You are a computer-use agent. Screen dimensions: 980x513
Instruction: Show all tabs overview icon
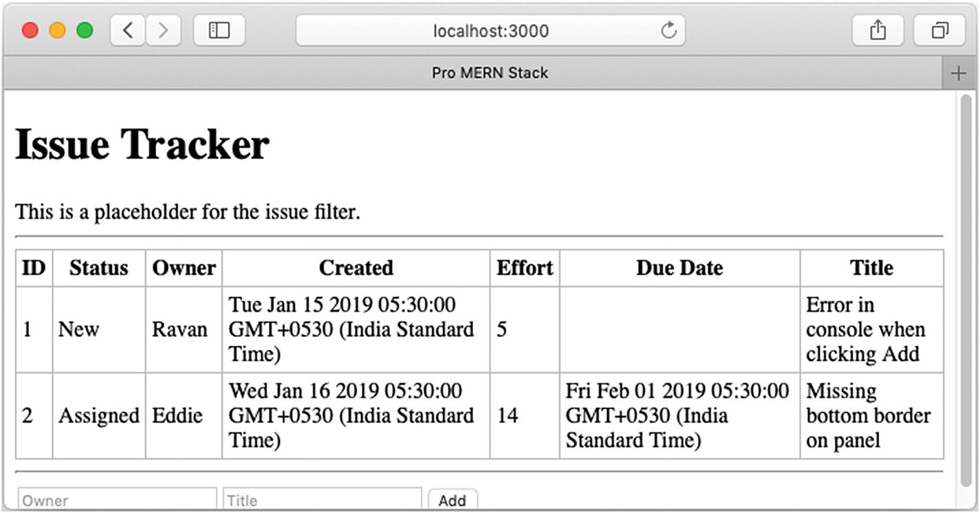pyautogui.click(x=939, y=31)
